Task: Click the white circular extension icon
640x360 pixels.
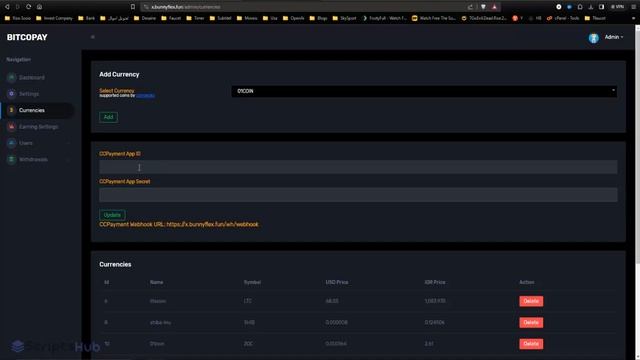Action: [x=559, y=7]
